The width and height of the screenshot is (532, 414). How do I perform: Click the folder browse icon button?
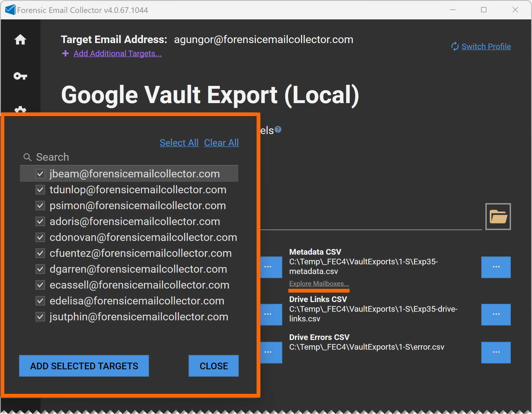[498, 216]
